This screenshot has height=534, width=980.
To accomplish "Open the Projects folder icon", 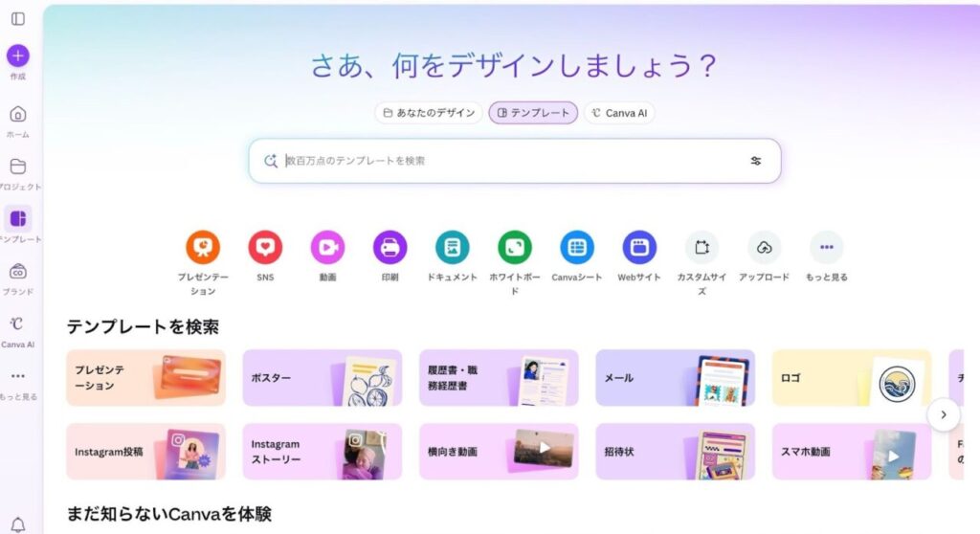I will [17, 167].
